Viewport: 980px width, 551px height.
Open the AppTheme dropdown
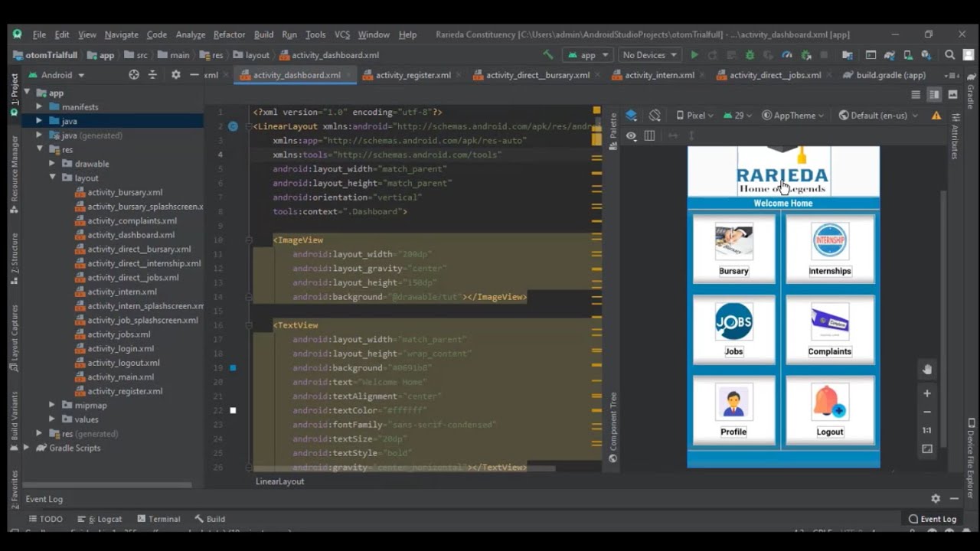(793, 116)
